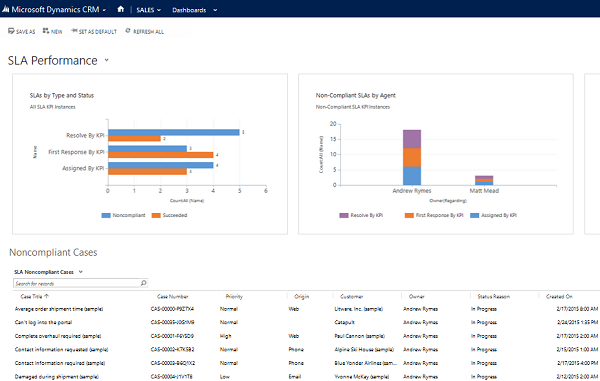
Task: Click Assigned By KPI blue legend swatch
Action: click(x=474, y=215)
